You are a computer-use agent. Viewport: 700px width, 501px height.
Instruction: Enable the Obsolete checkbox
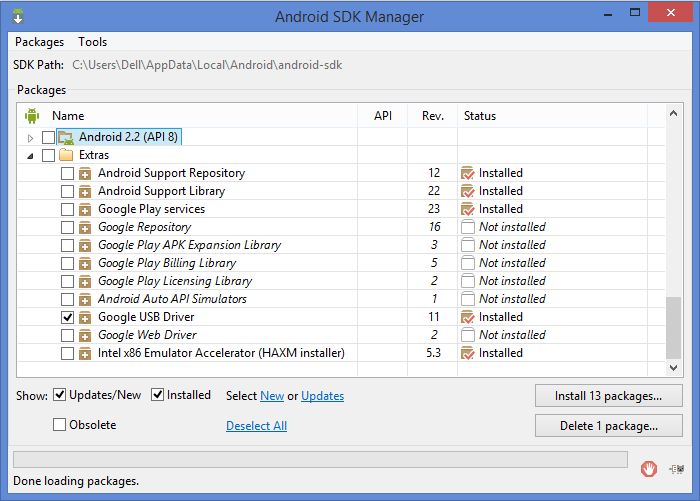click(59, 425)
